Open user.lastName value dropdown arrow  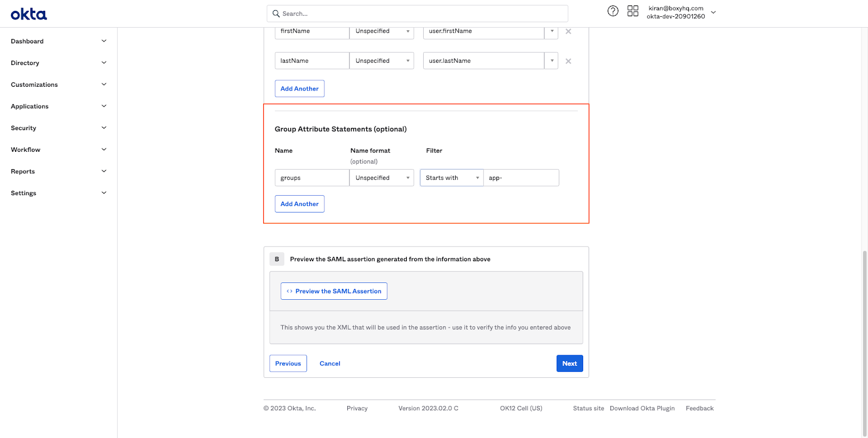(x=552, y=61)
